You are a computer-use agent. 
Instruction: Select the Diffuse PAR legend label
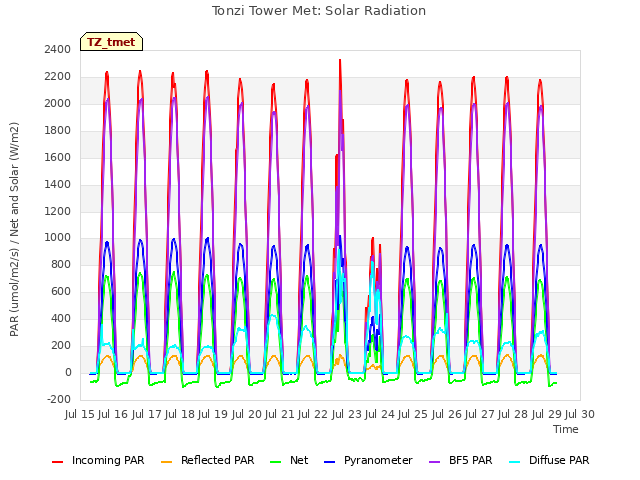[x=559, y=460]
